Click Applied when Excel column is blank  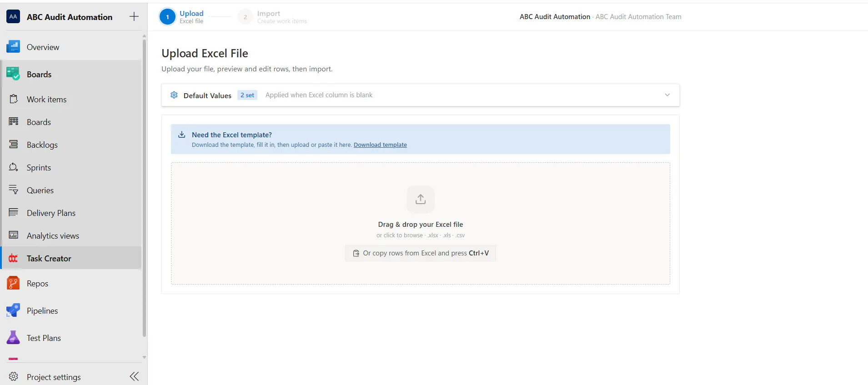[319, 95]
